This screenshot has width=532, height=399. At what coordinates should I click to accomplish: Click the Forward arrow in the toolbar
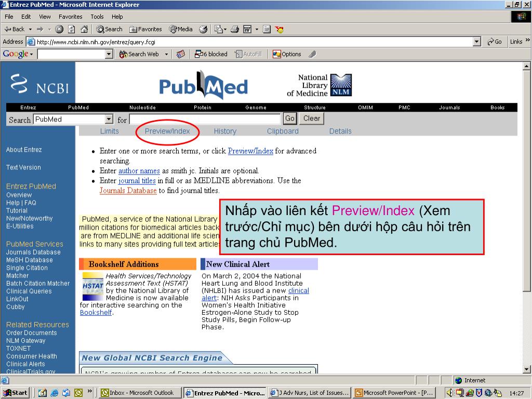click(x=40, y=29)
